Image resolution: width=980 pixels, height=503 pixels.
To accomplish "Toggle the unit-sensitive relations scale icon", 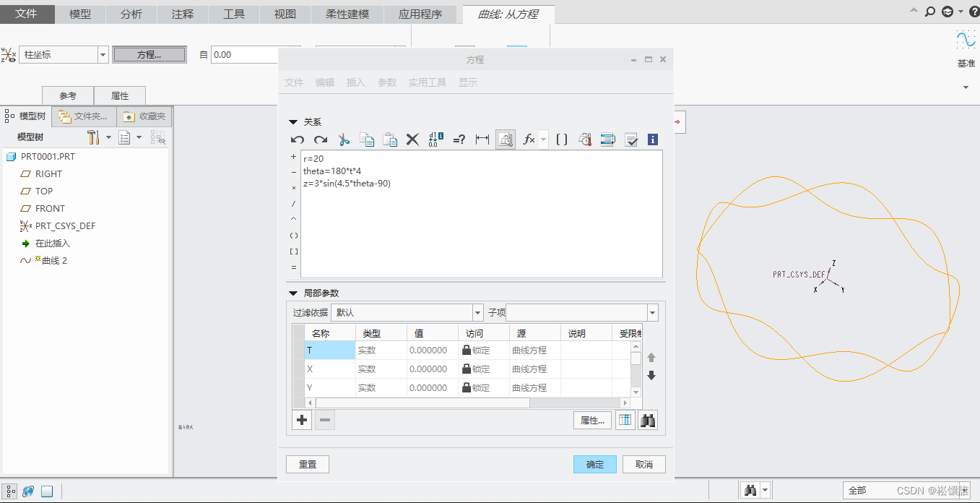I will pos(506,139).
